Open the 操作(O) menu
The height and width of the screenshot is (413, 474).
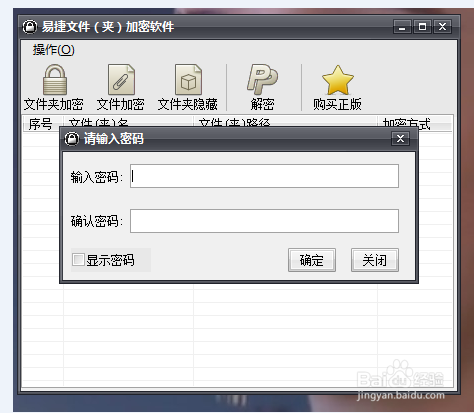(x=54, y=50)
